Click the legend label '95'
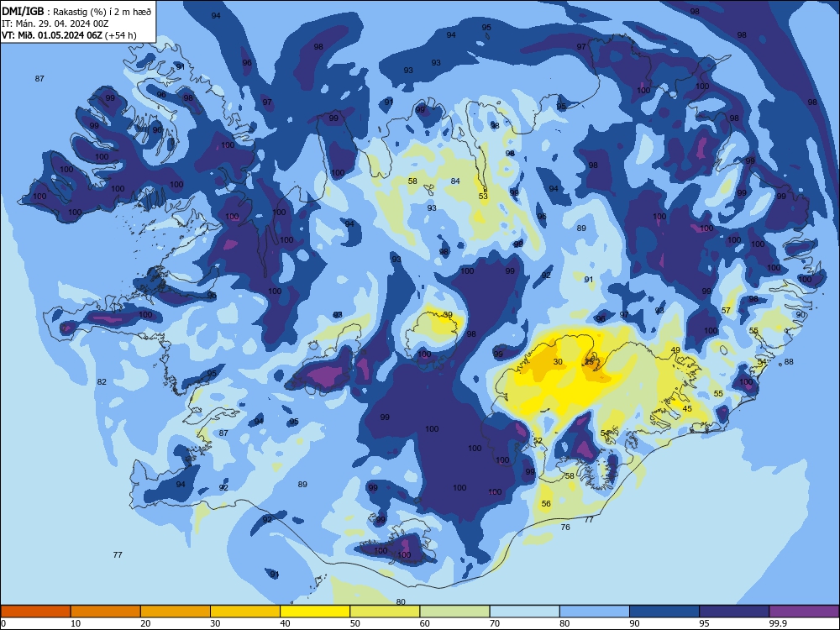The image size is (840, 630). [x=704, y=623]
